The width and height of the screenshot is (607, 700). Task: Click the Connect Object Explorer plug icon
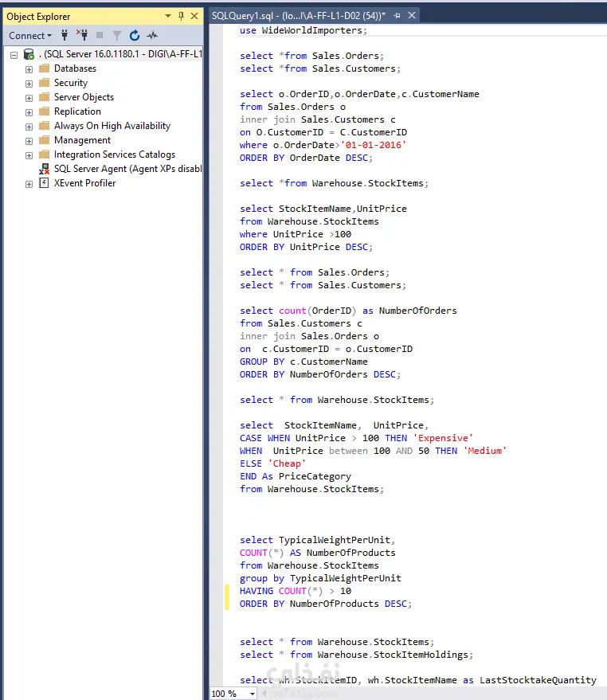click(65, 35)
